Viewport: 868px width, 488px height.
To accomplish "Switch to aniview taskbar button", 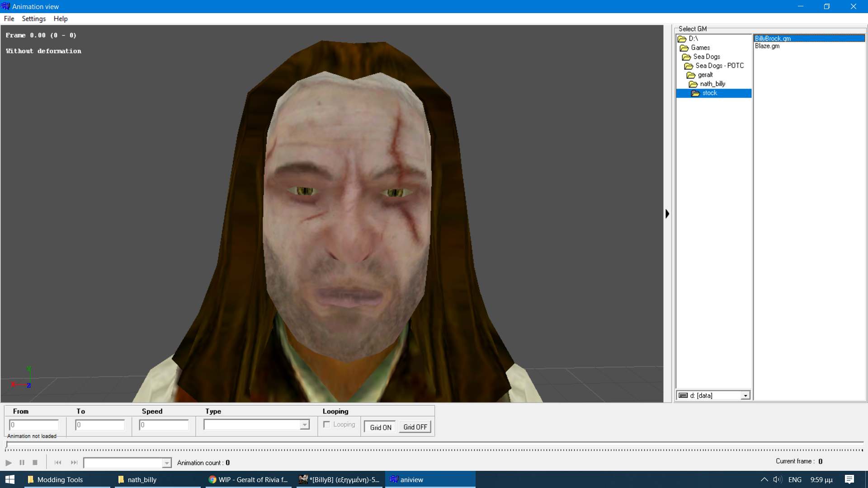I will (430, 479).
